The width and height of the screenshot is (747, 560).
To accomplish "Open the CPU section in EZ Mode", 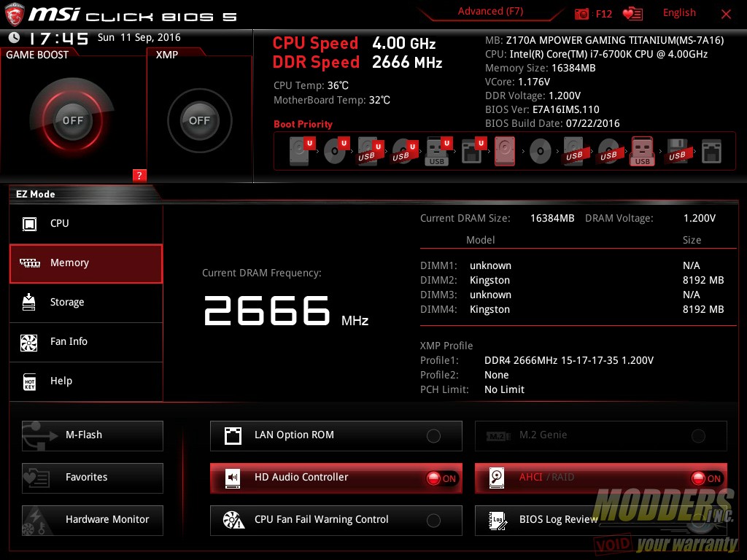I will point(86,224).
